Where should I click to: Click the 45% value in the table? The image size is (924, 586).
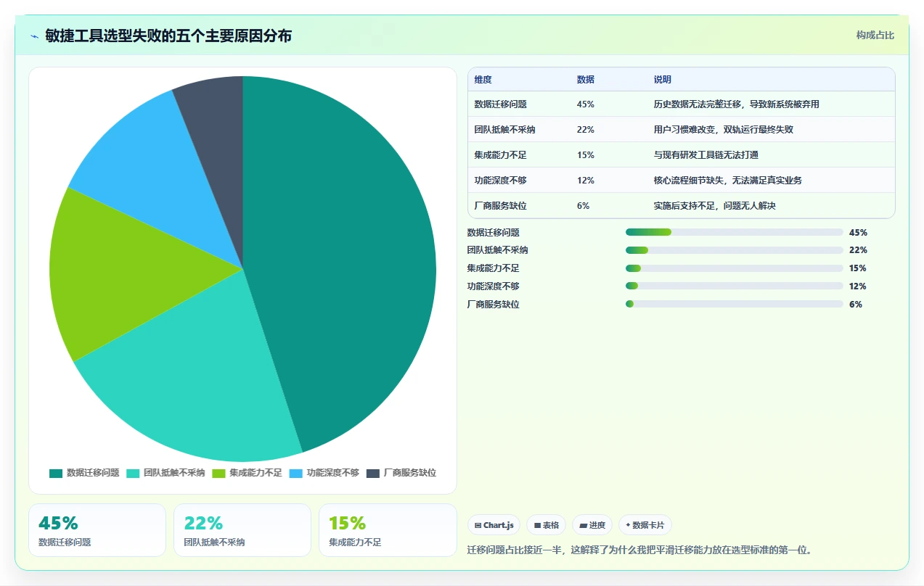pyautogui.click(x=585, y=104)
